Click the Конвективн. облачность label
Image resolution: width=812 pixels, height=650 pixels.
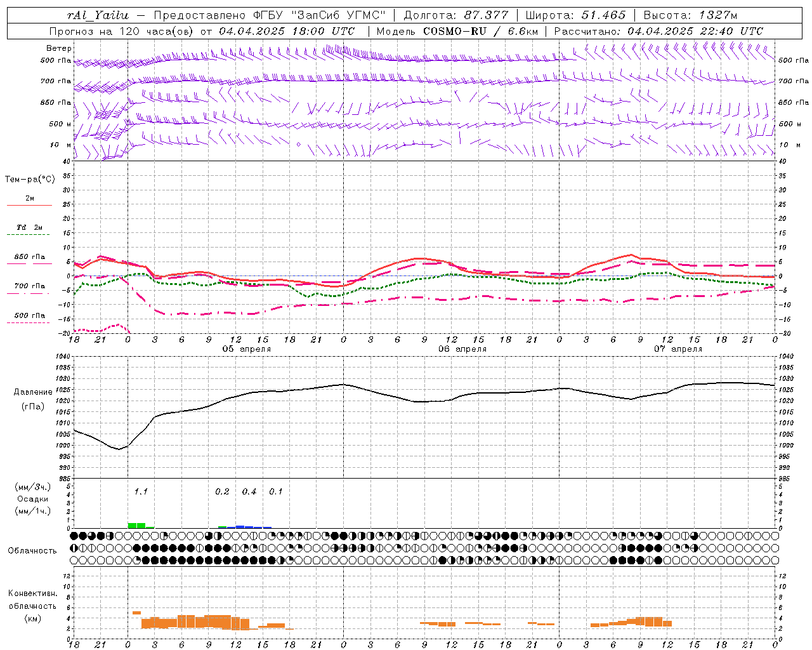(x=32, y=599)
